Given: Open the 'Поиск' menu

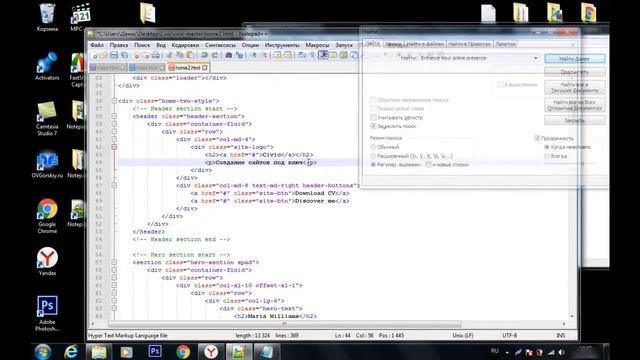Looking at the screenshot, I should tap(142, 45).
